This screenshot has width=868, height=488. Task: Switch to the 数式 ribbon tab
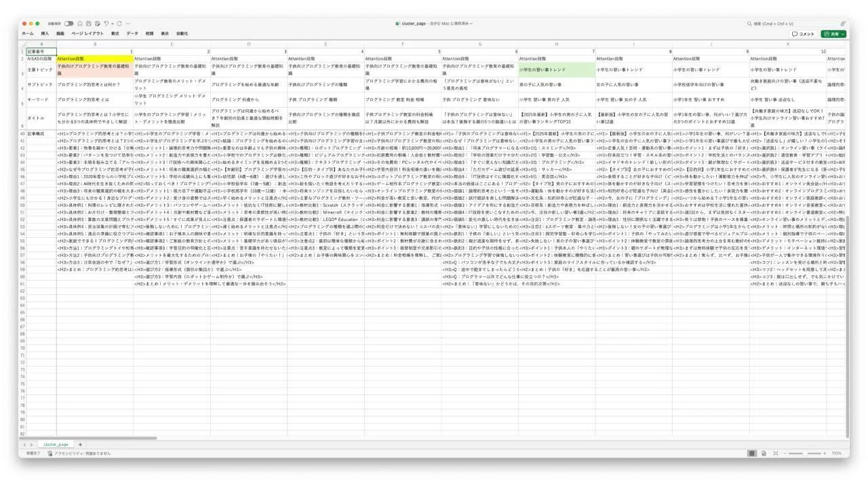click(x=115, y=33)
